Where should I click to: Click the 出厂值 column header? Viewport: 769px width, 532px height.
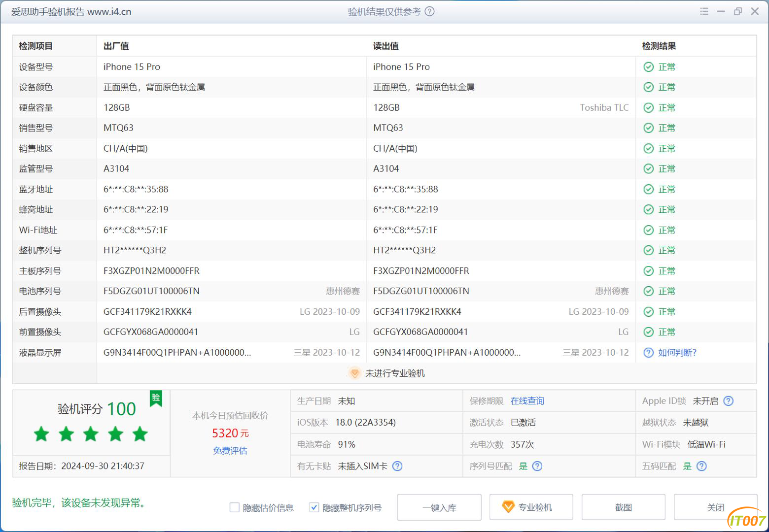(x=116, y=46)
